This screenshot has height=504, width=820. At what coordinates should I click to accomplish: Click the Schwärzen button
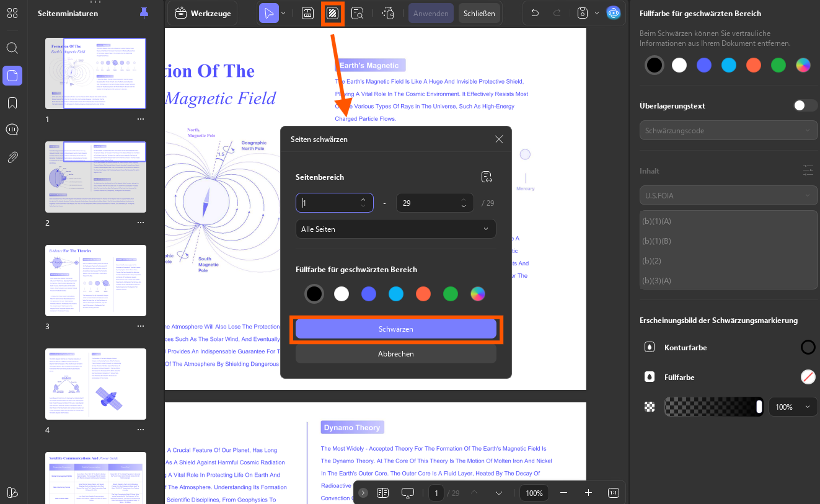click(x=396, y=329)
